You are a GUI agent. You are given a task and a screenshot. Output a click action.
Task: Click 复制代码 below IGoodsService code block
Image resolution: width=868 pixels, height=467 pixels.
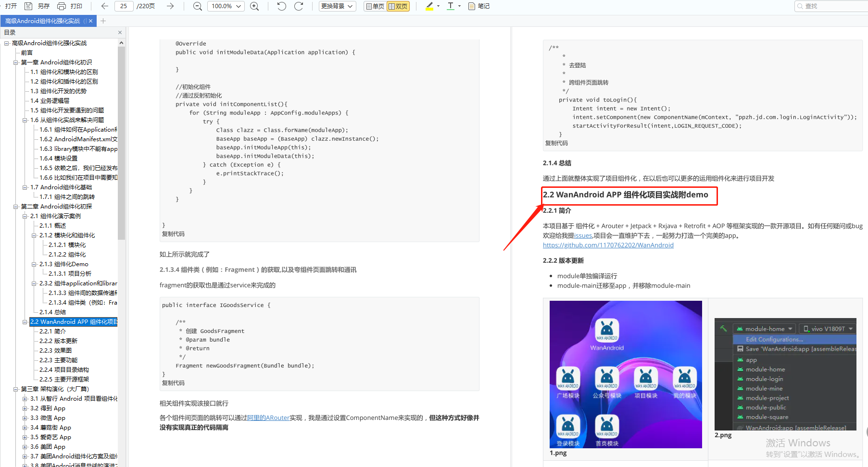coord(173,383)
